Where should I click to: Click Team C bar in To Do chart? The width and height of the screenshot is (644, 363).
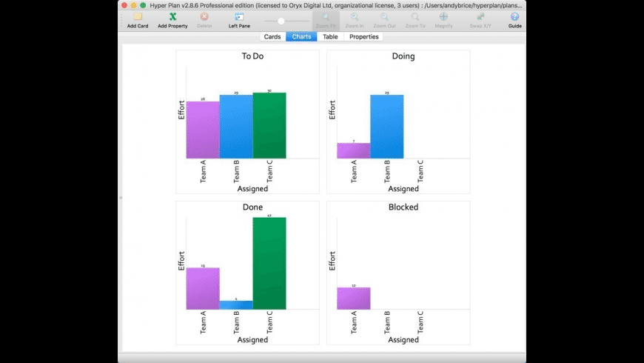tap(269, 125)
